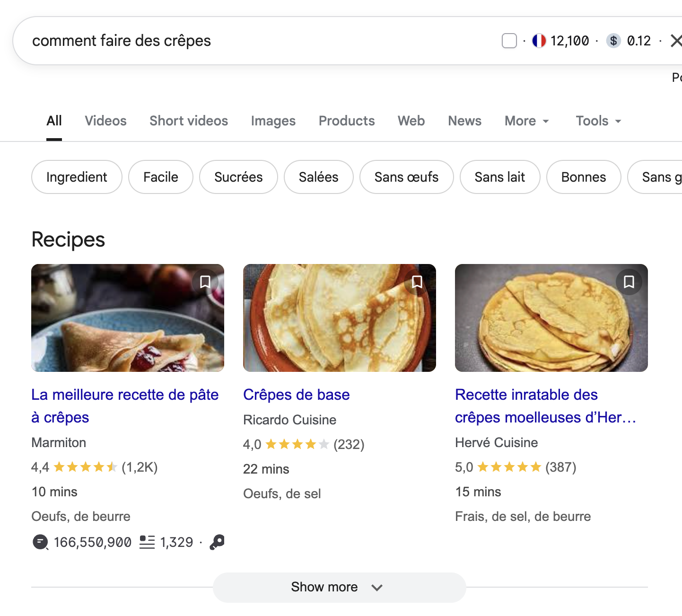
Task: Open the Tools dropdown
Action: [598, 121]
